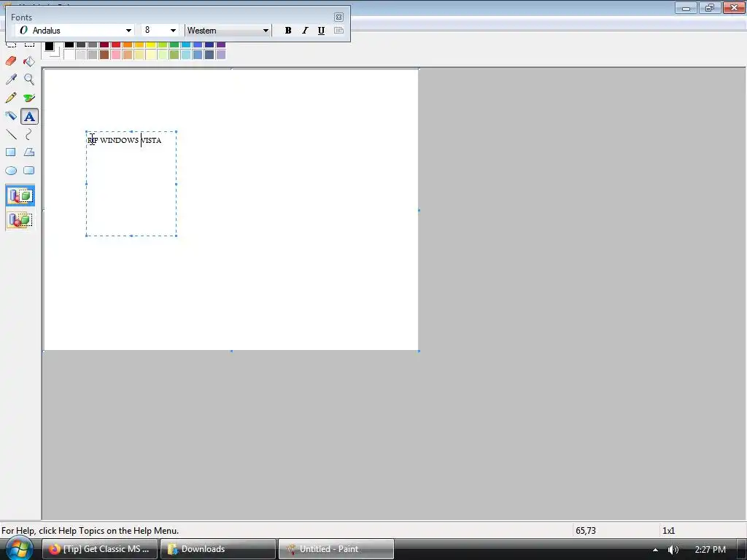This screenshot has height=560, width=747.
Task: Show hidden tray icons arrow
Action: point(656,550)
